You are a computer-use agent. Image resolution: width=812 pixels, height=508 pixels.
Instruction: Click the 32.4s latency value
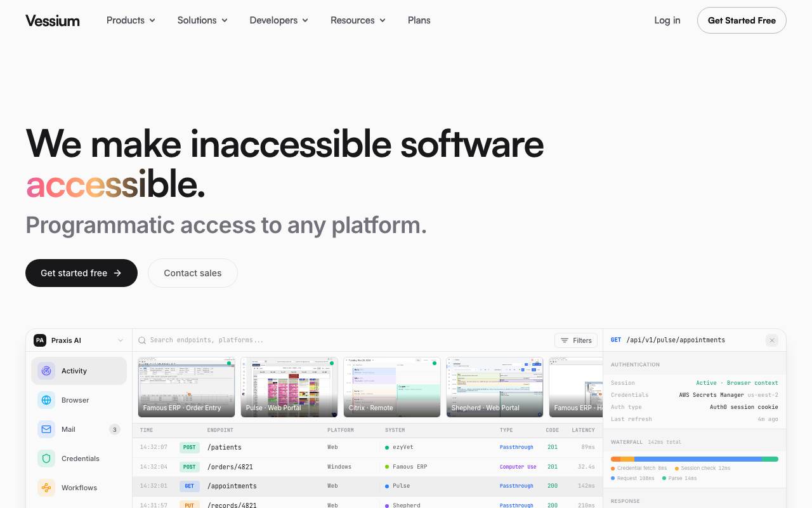586,467
